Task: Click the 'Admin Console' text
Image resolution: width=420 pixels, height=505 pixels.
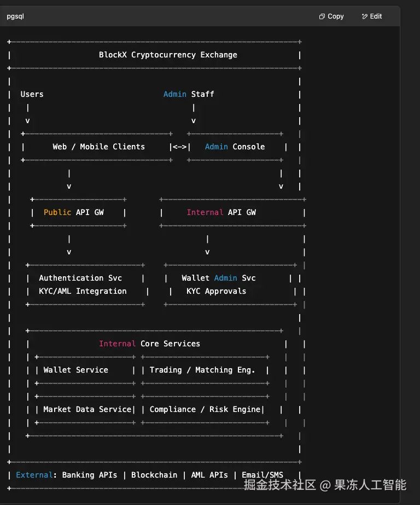Action: [x=235, y=147]
